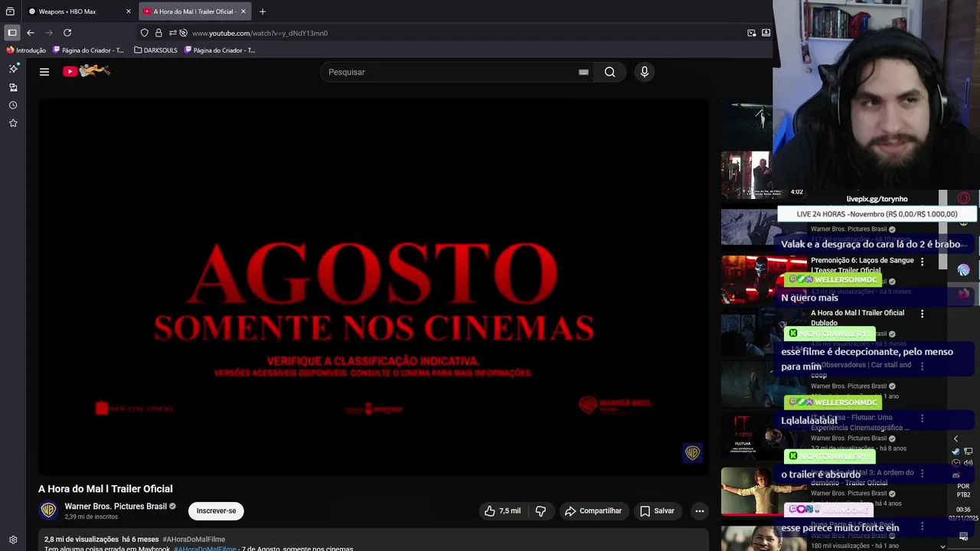Change POR PTB2 keyboard language
Screen dimensions: 980x551
pos(963,490)
